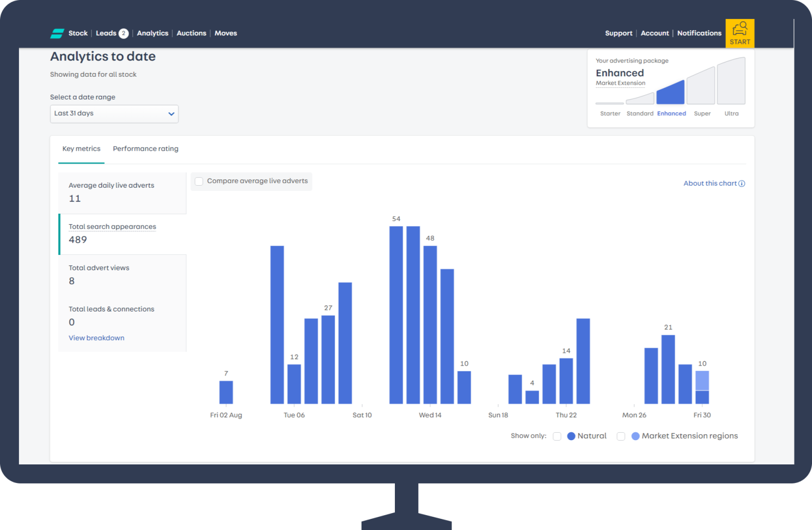
Task: Click the info icon beside About this chart
Action: pos(742,184)
